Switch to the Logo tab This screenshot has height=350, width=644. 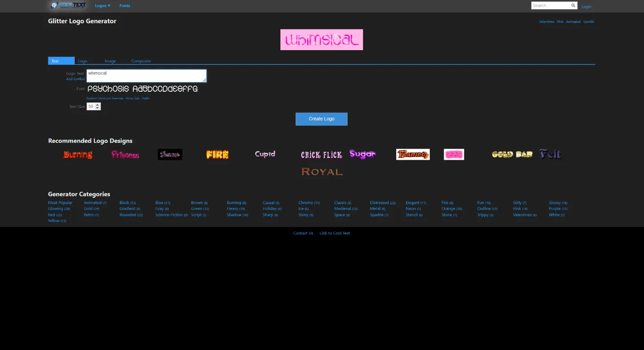82,61
